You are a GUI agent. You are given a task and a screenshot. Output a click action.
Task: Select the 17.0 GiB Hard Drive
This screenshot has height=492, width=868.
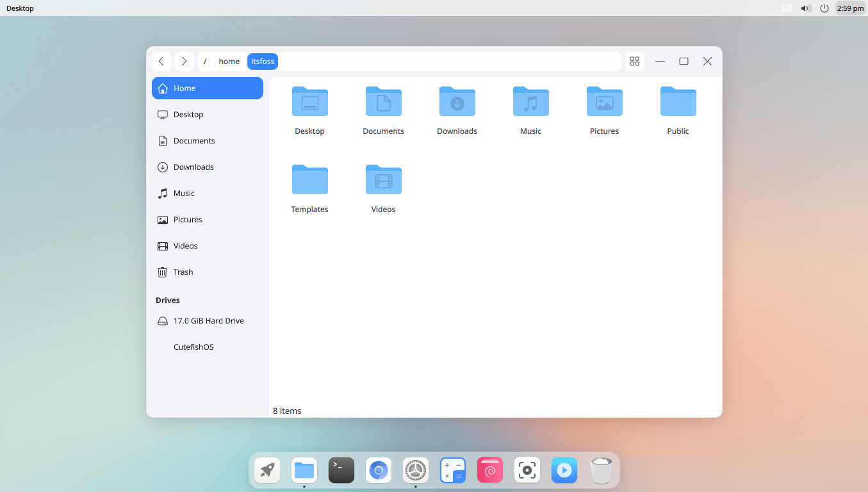coord(208,320)
